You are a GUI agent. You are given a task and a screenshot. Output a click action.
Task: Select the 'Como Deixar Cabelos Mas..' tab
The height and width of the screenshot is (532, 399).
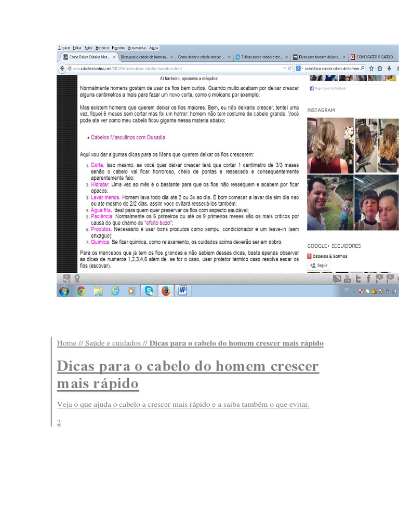pyautogui.click(x=89, y=57)
